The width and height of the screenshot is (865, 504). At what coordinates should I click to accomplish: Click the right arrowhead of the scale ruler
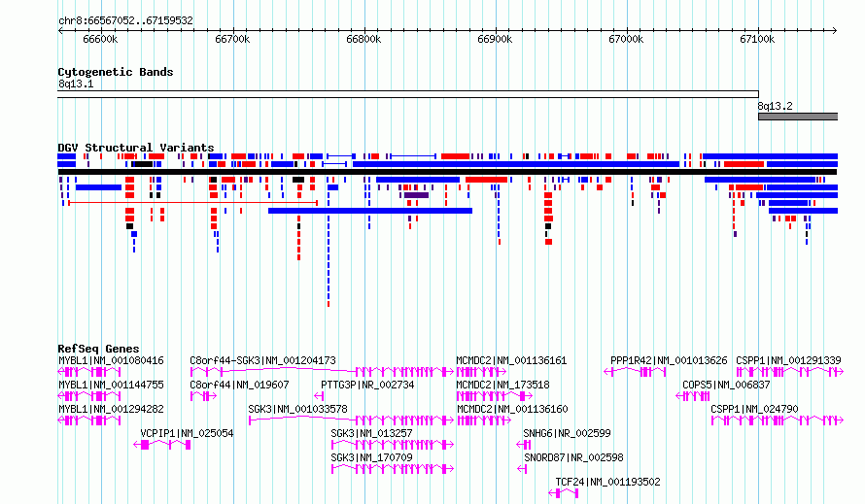tap(835, 31)
